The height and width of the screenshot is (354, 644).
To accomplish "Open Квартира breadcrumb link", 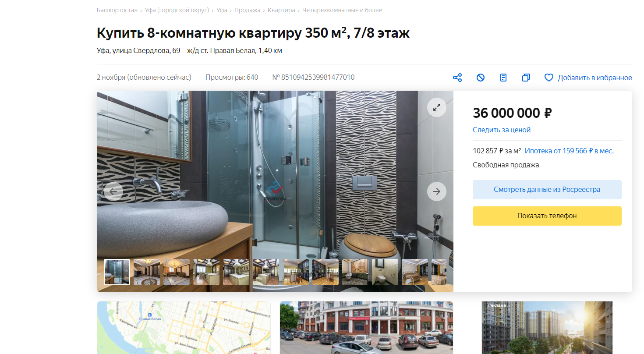I will 281,10.
